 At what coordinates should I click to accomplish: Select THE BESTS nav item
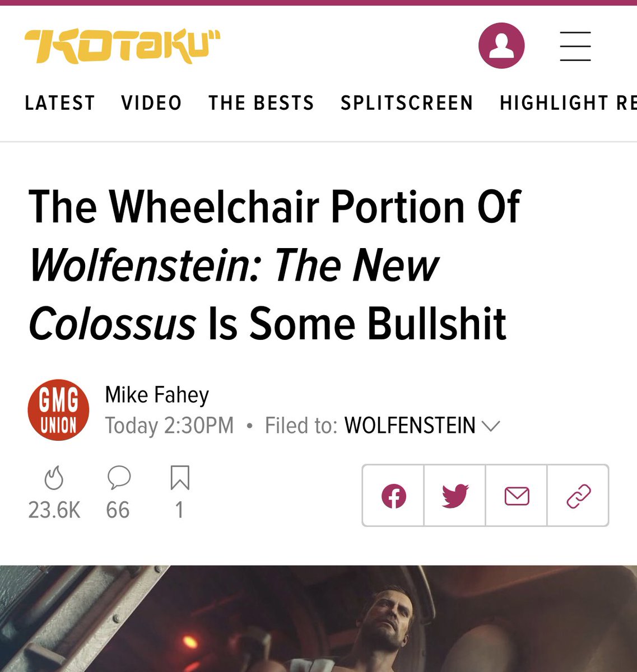tap(262, 103)
